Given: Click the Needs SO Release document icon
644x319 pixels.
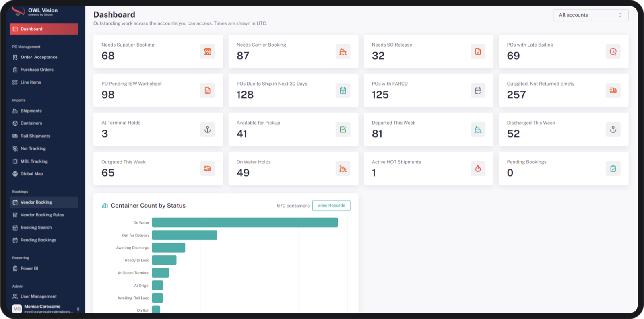Looking at the screenshot, I should (478, 51).
